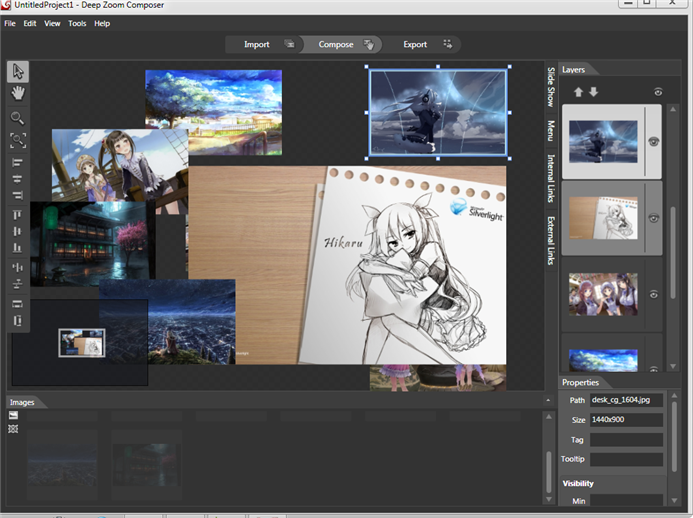Toggle visibility of all layers eye icon
This screenshot has width=693, height=518.
[658, 92]
